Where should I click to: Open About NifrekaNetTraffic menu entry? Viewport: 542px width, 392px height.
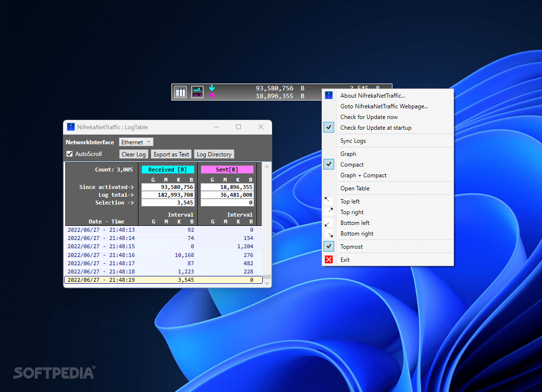point(373,96)
